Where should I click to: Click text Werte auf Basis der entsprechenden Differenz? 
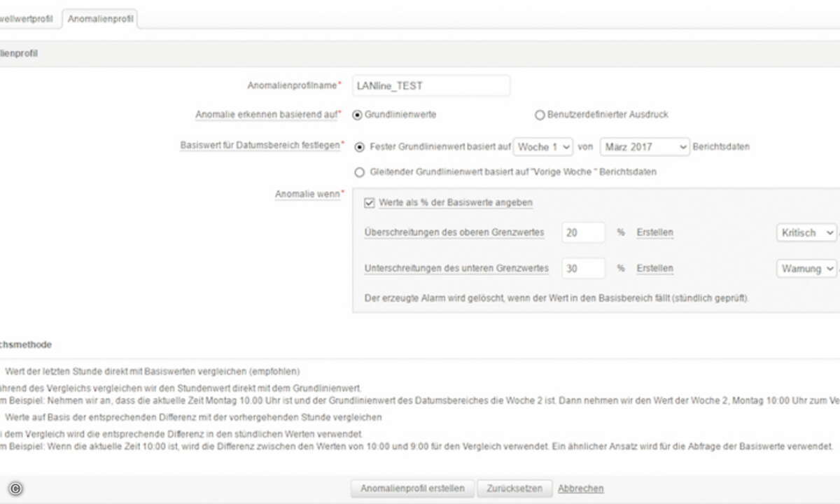point(193,417)
